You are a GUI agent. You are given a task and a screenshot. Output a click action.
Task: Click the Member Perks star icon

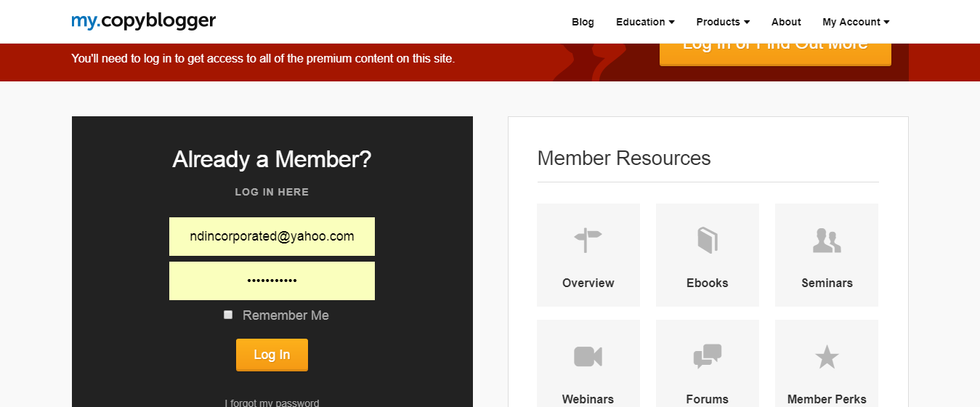(827, 357)
